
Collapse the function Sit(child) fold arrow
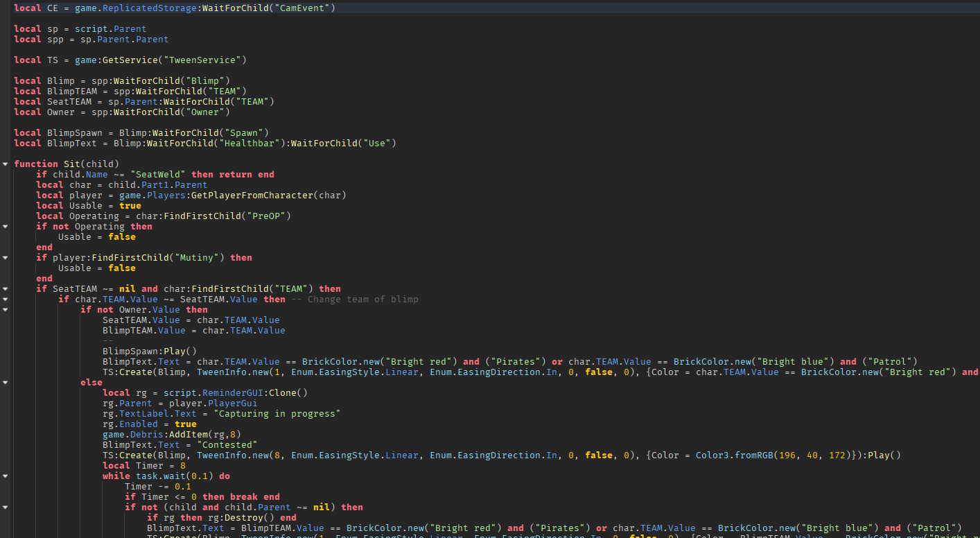(x=6, y=164)
